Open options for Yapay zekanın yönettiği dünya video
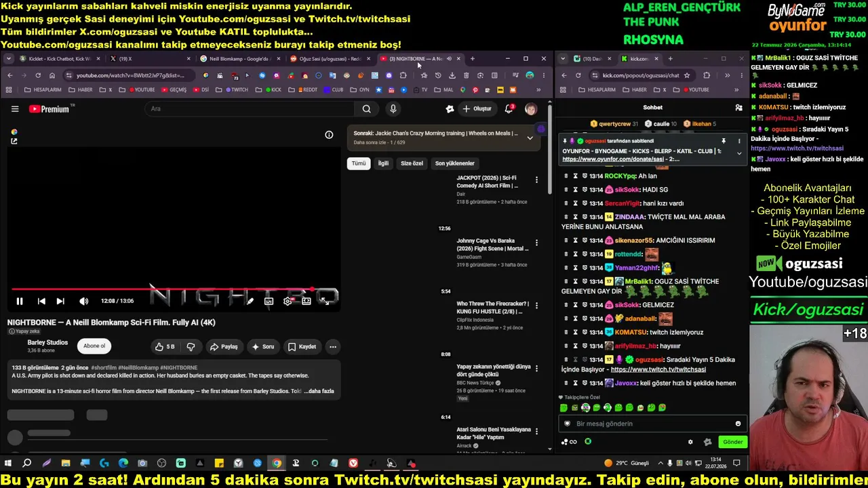 pos(536,369)
